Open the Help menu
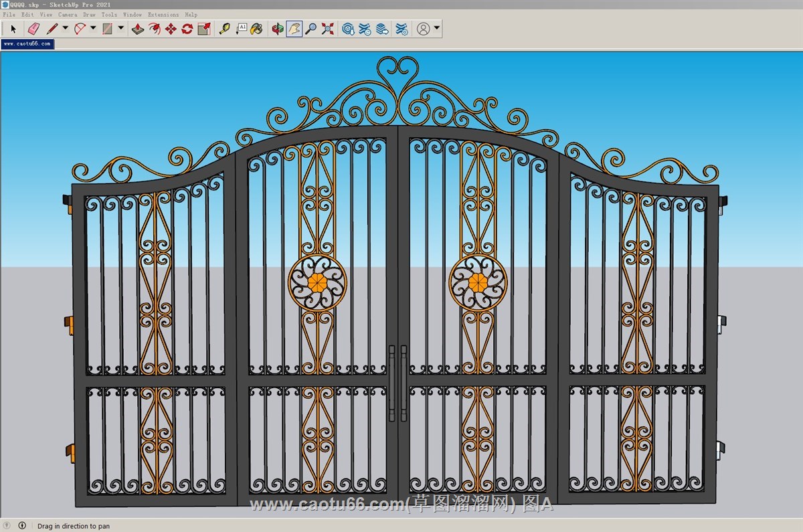The width and height of the screenshot is (803, 532). coord(191,14)
